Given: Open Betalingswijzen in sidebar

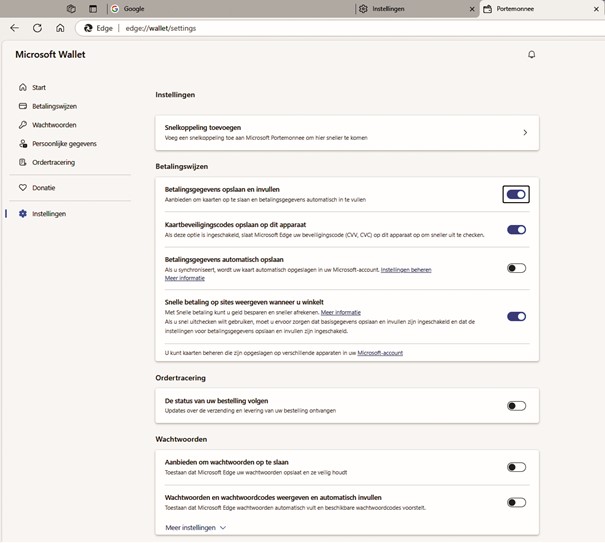Looking at the screenshot, I should pyautogui.click(x=54, y=106).
